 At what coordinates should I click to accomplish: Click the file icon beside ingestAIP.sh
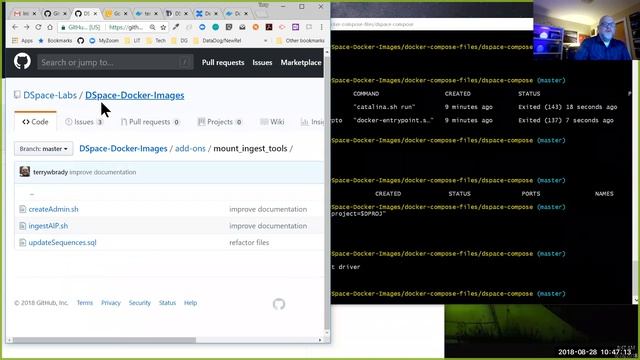pos(22,226)
